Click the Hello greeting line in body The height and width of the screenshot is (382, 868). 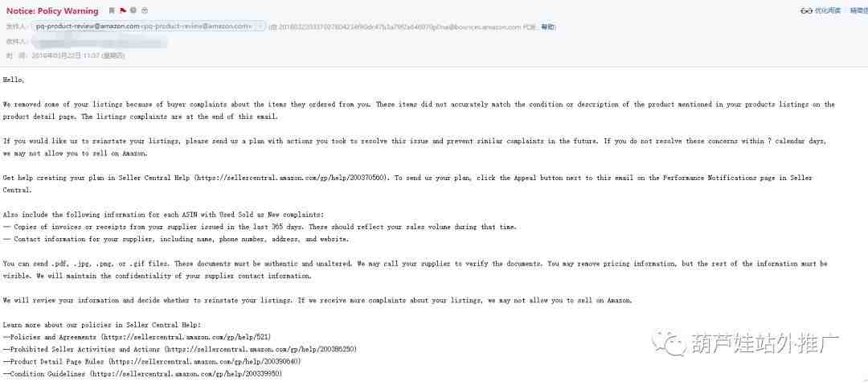click(x=14, y=80)
